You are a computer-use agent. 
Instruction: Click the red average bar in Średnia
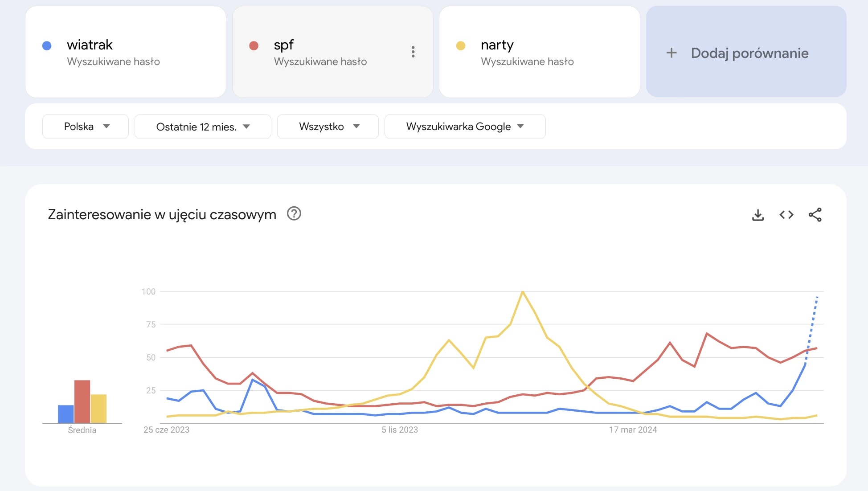pyautogui.click(x=82, y=401)
